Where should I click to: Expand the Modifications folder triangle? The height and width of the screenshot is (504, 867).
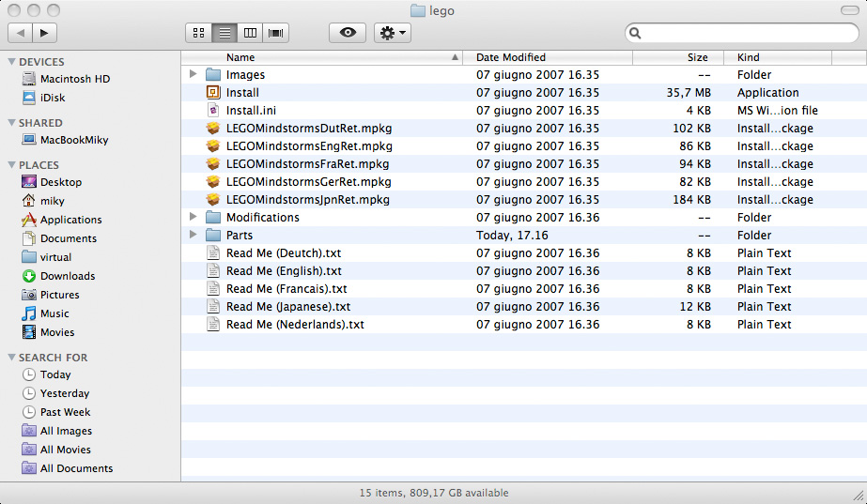pos(193,218)
